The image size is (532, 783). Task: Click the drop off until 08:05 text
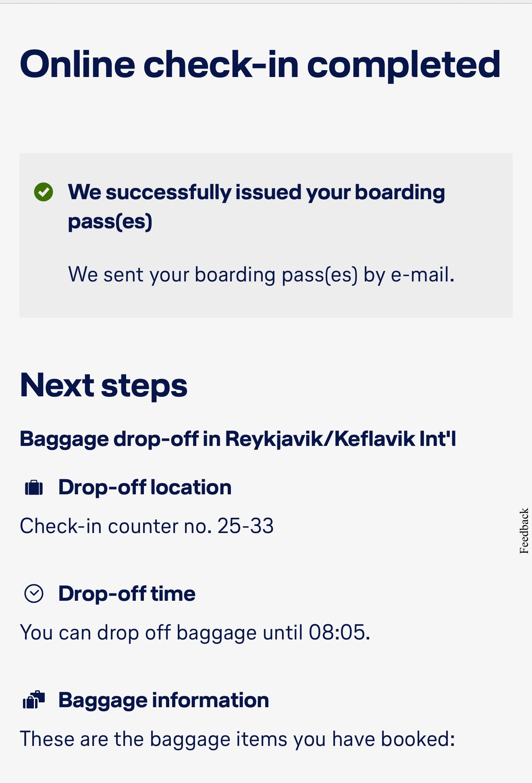(195, 633)
